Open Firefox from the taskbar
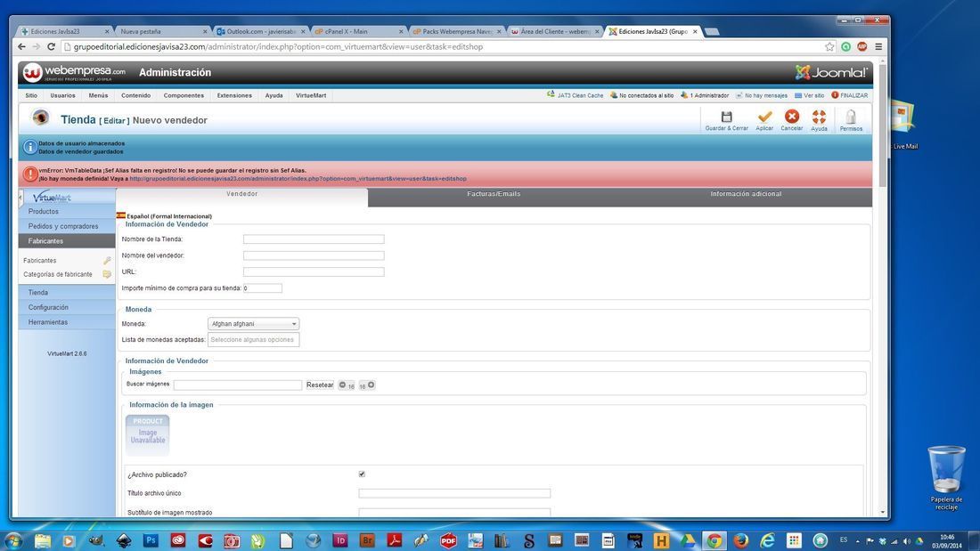The image size is (980, 551). [740, 540]
